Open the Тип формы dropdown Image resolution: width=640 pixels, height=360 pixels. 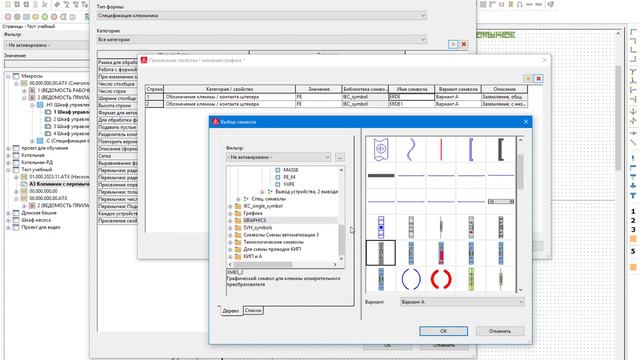(x=262, y=16)
